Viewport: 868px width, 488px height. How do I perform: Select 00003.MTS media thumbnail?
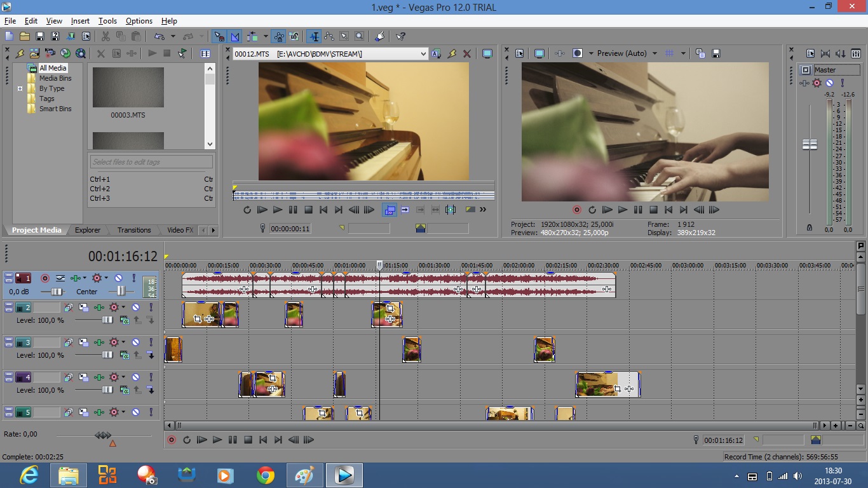tap(128, 88)
